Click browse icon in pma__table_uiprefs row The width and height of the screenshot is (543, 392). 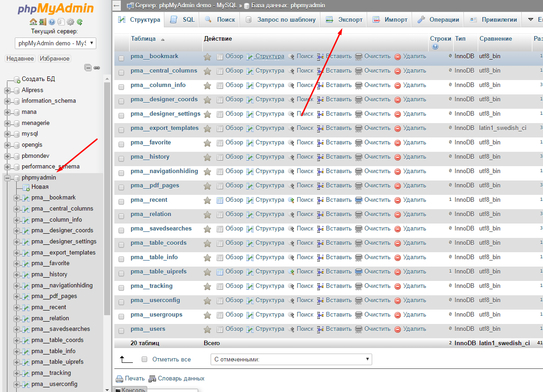coord(219,272)
